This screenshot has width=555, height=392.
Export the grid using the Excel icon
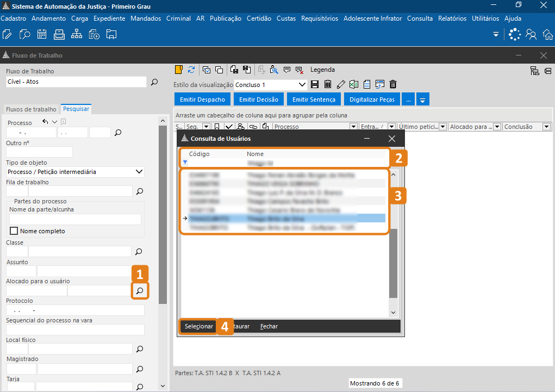353,84
